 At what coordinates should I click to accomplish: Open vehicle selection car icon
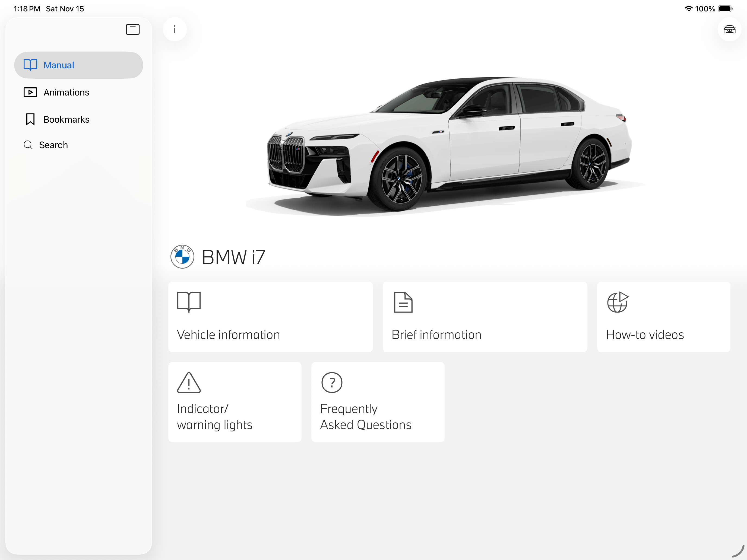(x=729, y=29)
